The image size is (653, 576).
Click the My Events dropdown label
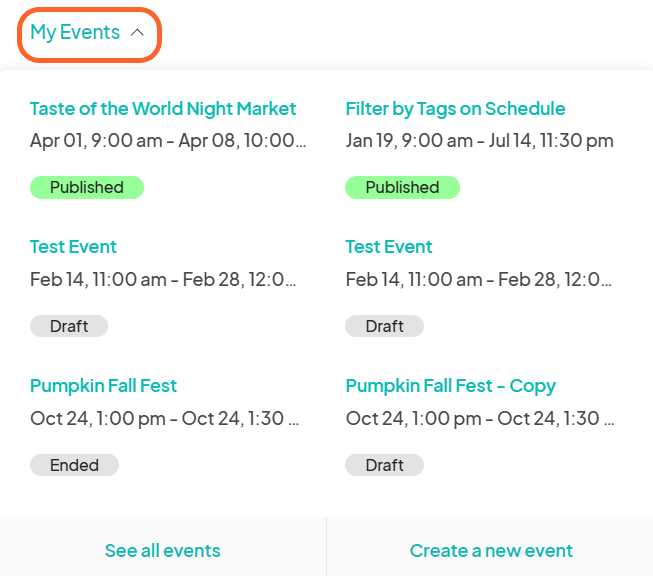tap(75, 33)
